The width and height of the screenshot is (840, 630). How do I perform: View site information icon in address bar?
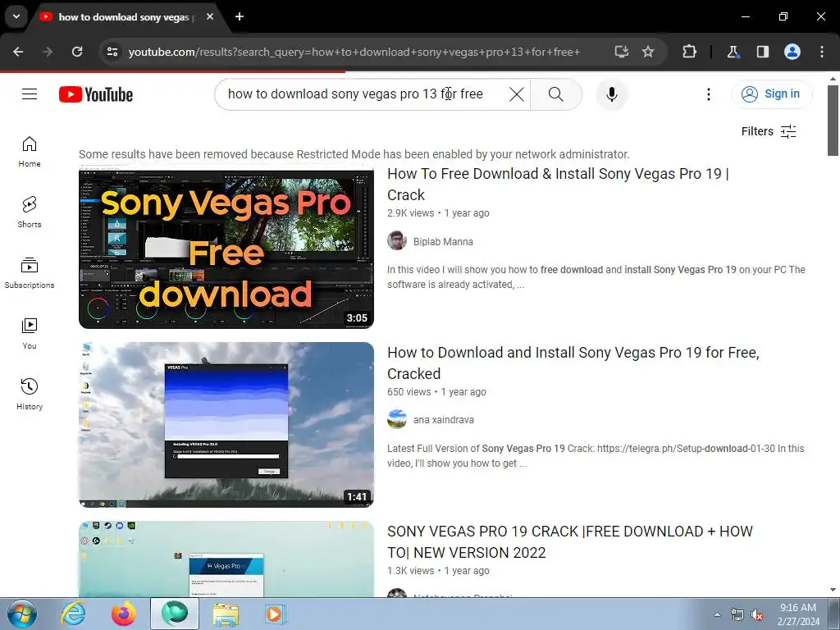(112, 52)
